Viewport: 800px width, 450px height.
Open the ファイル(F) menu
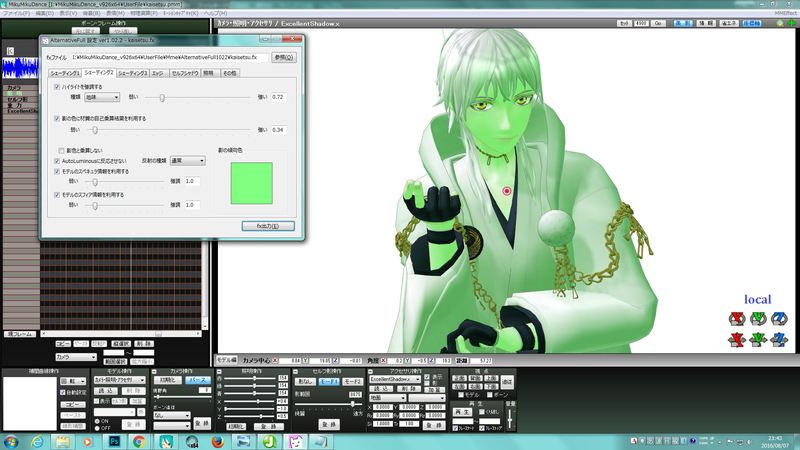16,13
